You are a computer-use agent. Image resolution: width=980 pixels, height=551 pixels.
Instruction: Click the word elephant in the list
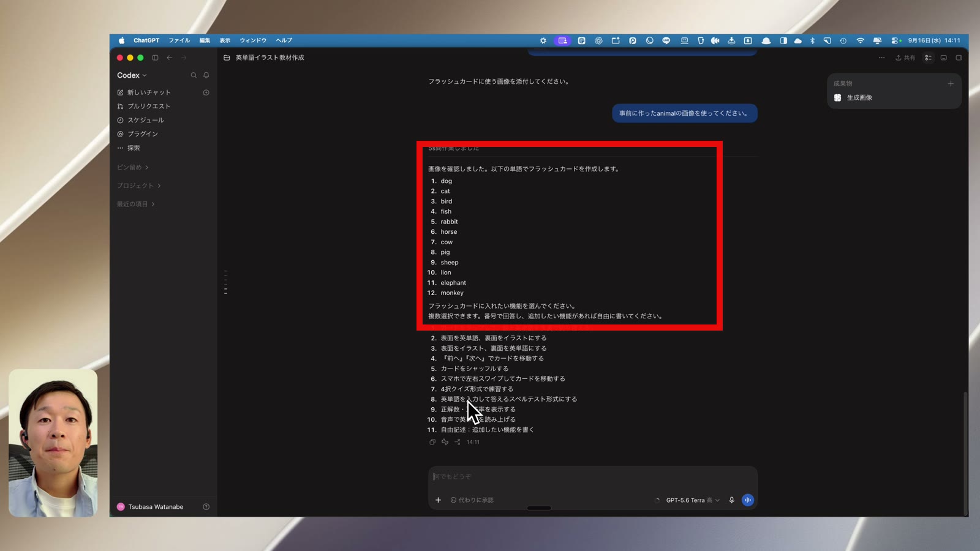point(453,283)
